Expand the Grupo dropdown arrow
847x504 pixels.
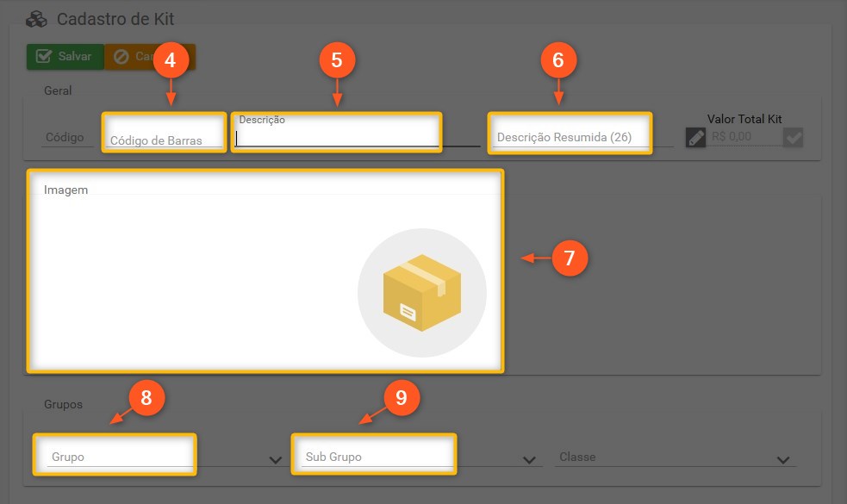[276, 460]
